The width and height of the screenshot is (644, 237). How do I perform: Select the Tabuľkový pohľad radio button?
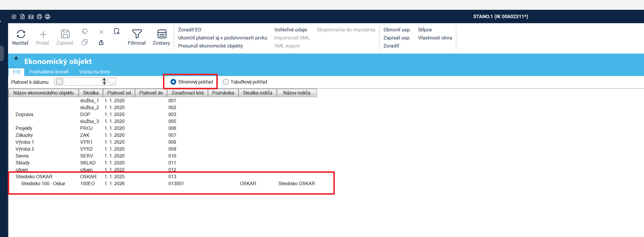coord(226,82)
